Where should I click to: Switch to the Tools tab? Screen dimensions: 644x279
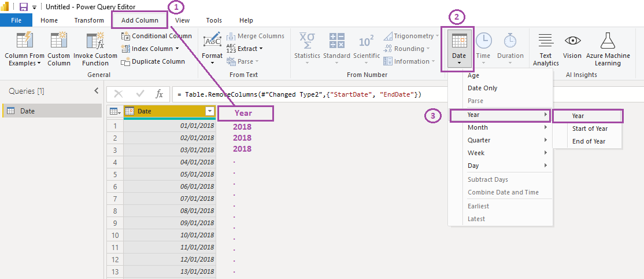coord(214,20)
